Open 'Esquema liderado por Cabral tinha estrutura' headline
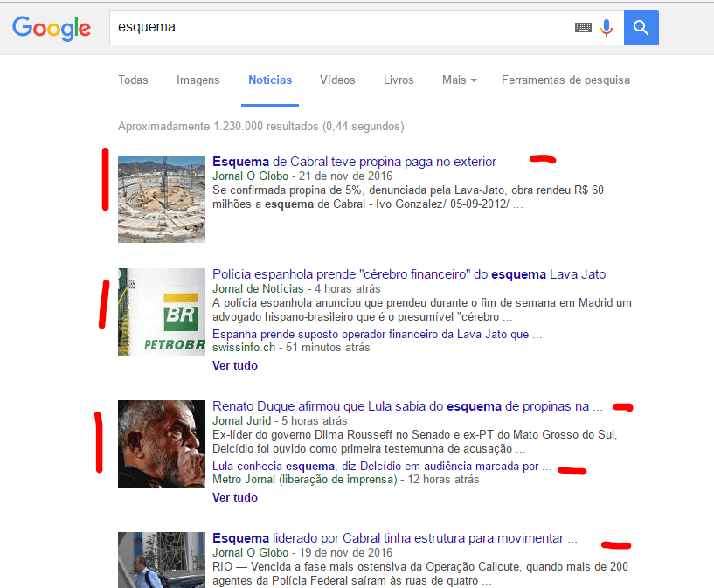Viewport: 714px width, 588px height. (x=395, y=538)
